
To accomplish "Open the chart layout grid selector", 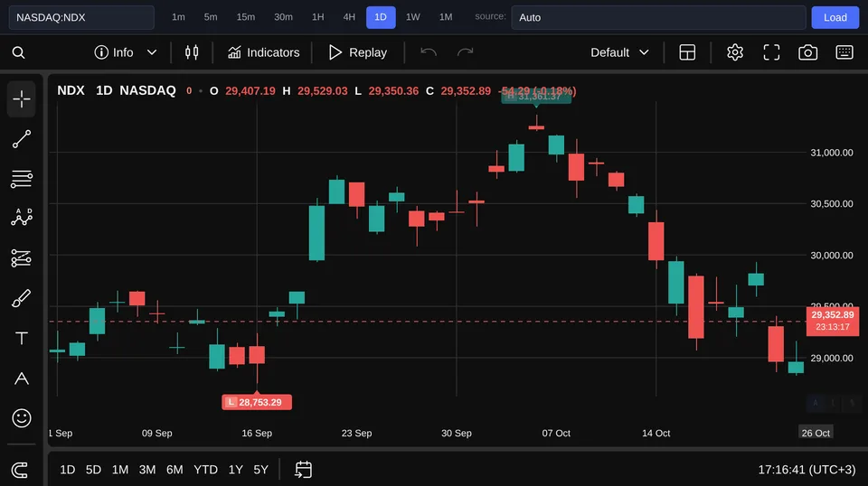I will coord(687,52).
